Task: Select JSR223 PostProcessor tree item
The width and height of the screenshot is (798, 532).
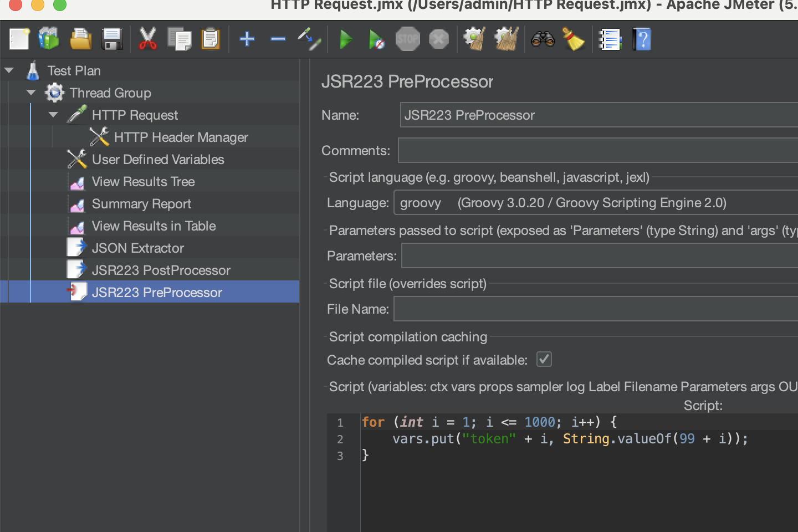Action: [x=161, y=270]
